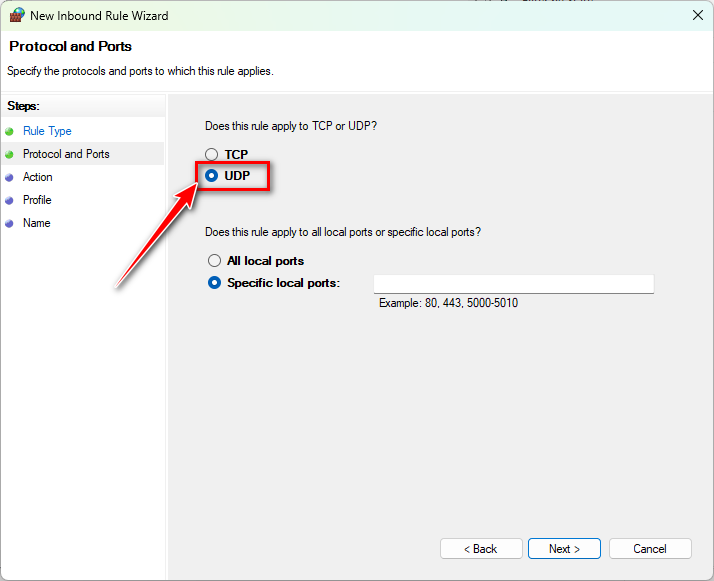Jump to the Action step

tap(38, 177)
